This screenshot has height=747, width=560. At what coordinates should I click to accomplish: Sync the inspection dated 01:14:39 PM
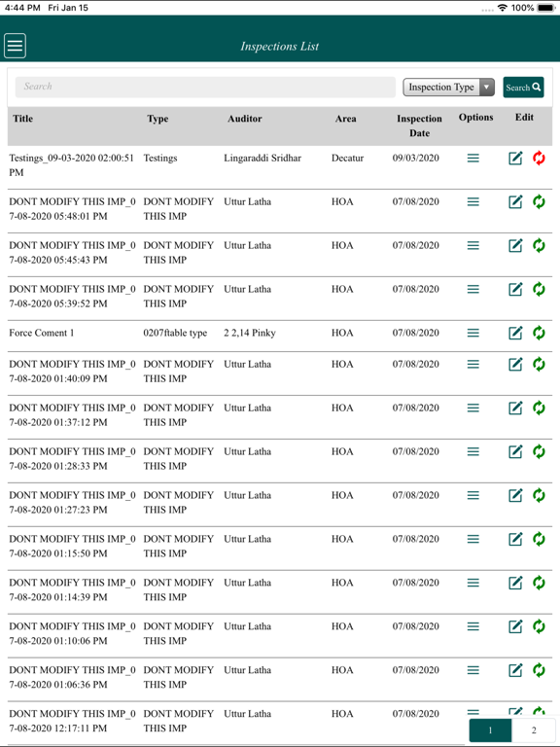coord(539,583)
